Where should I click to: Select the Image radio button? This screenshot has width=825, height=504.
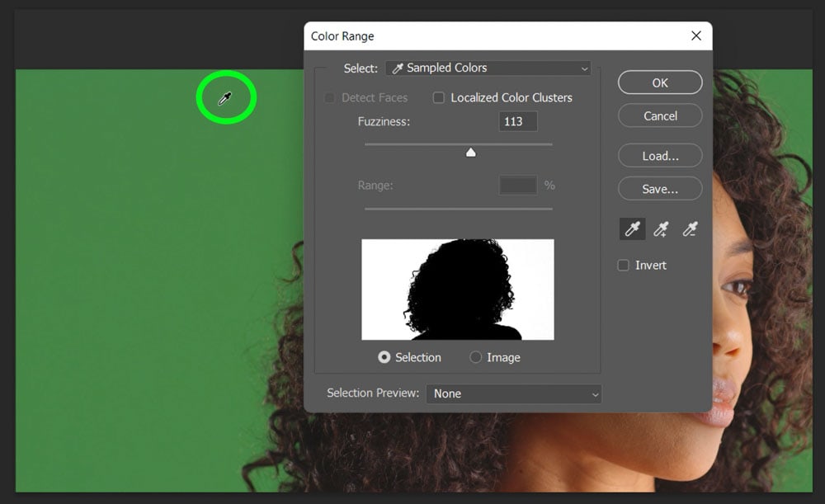click(476, 357)
